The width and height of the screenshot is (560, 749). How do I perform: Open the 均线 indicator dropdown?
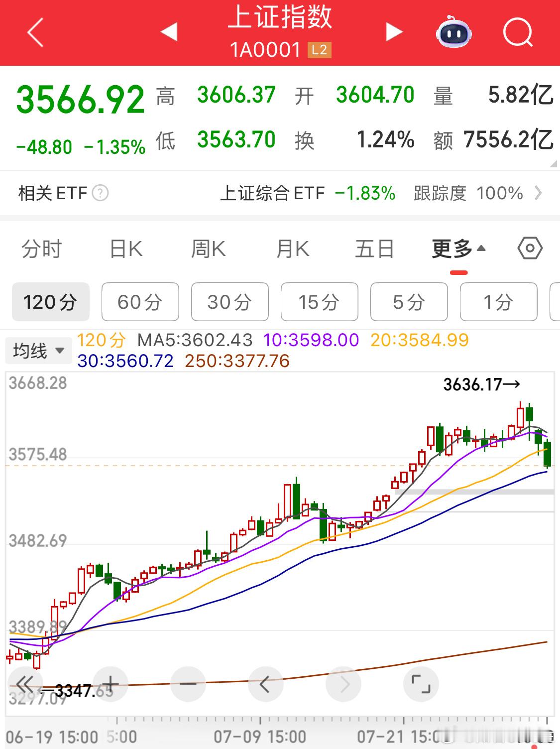click(38, 351)
